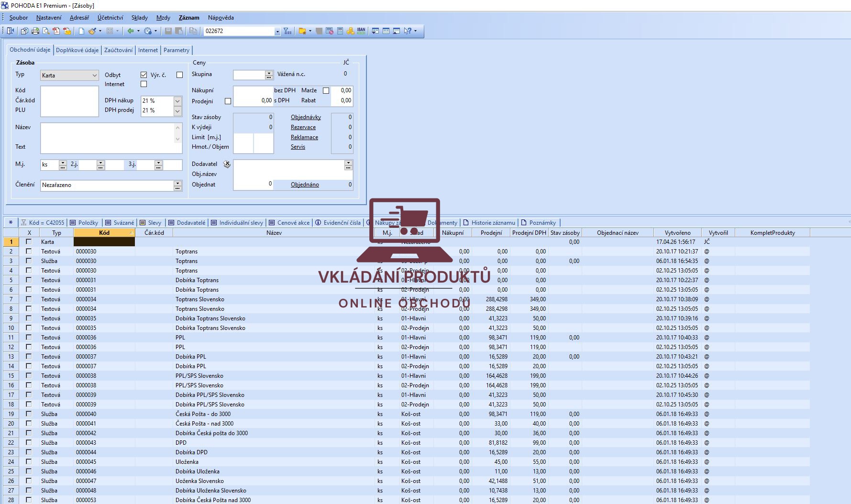The height and width of the screenshot is (504, 851).
Task: Open the Servis link
Action: pos(298,147)
